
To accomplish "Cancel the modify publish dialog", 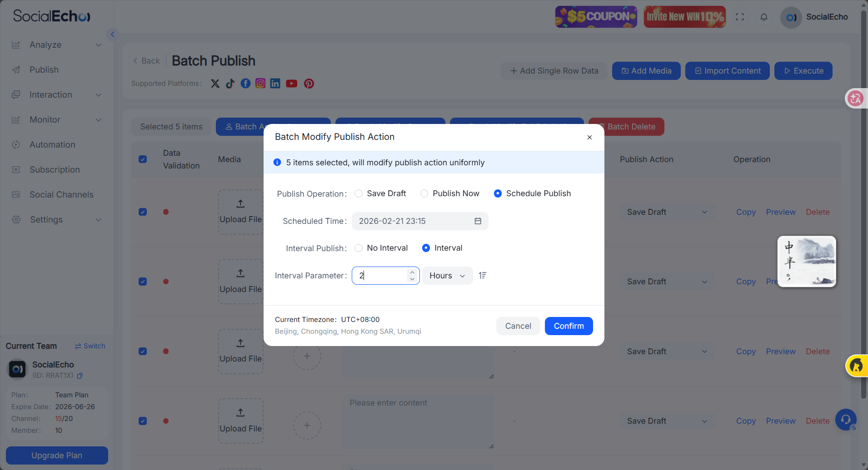I will 518,326.
